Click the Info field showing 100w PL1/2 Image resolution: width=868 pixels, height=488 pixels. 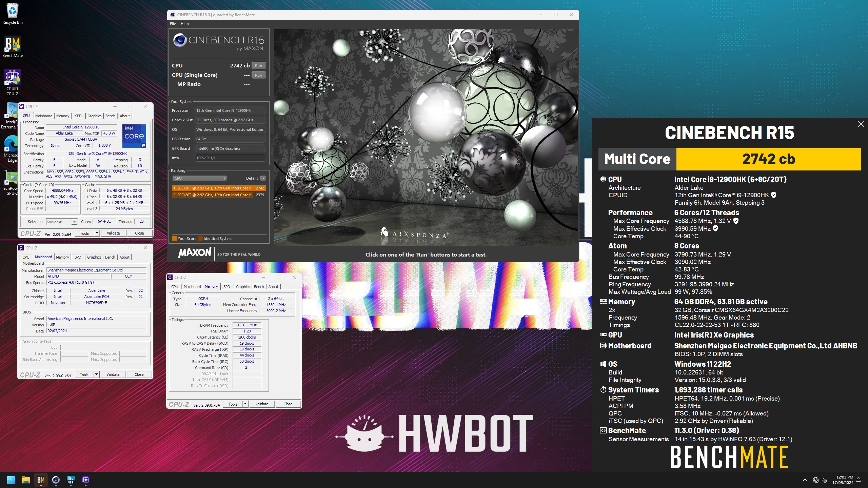point(230,158)
